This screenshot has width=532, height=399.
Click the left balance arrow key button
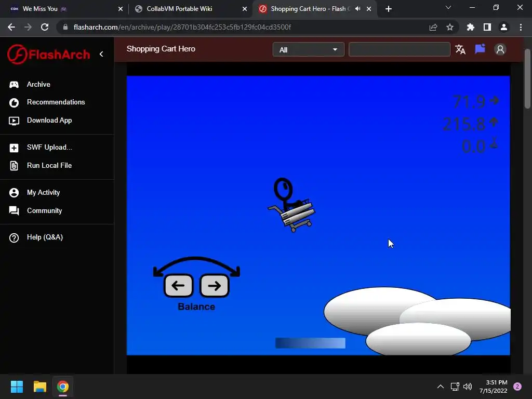coord(179,286)
